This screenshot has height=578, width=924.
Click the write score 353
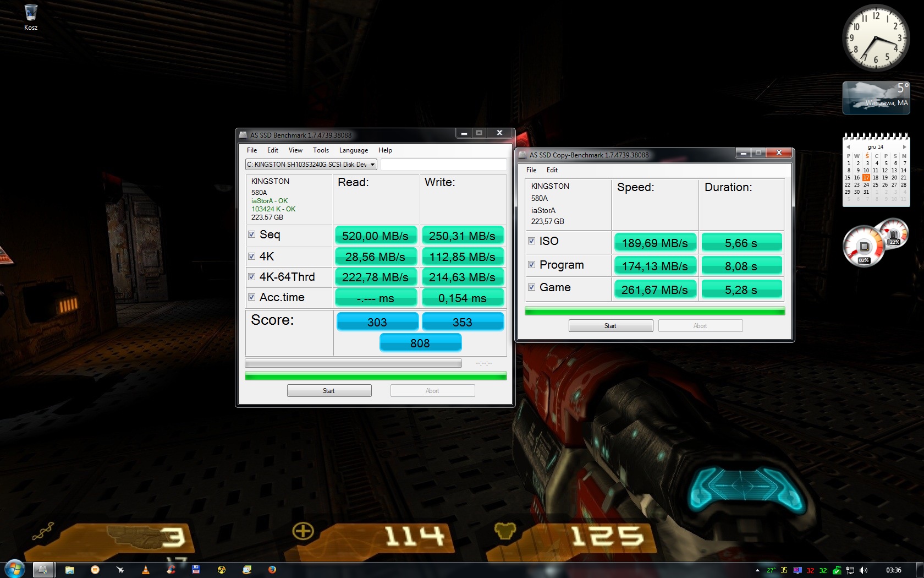(463, 322)
